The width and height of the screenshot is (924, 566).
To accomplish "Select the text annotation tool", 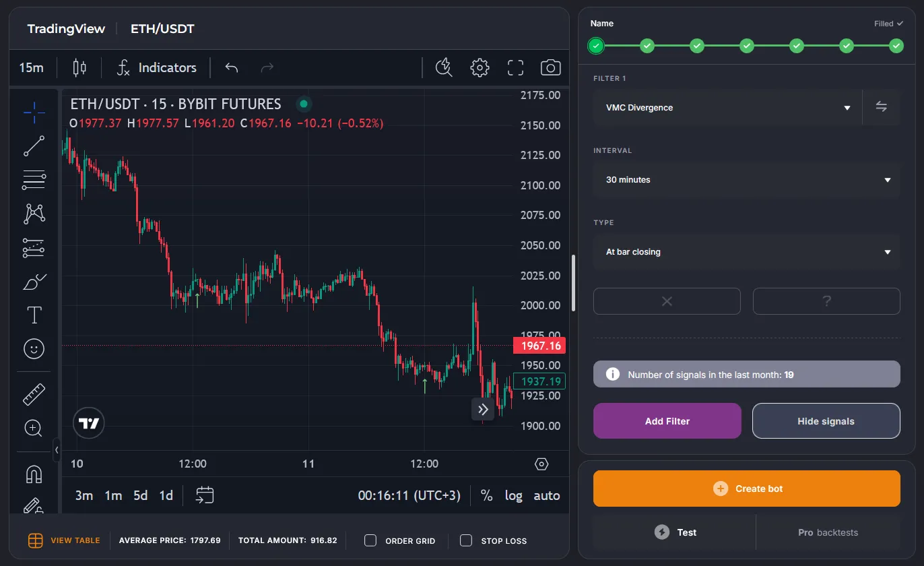I will (34, 315).
